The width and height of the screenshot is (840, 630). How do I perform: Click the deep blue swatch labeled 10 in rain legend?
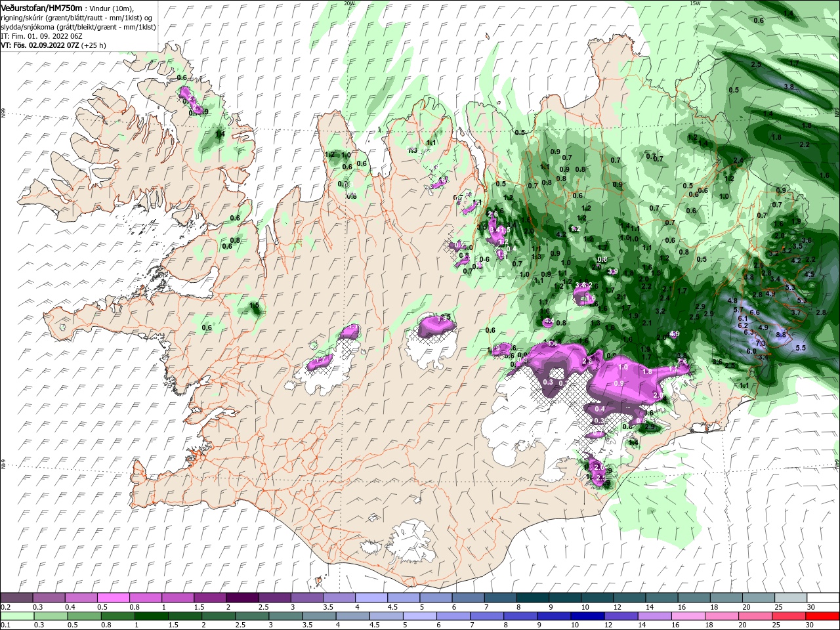pyautogui.click(x=588, y=615)
